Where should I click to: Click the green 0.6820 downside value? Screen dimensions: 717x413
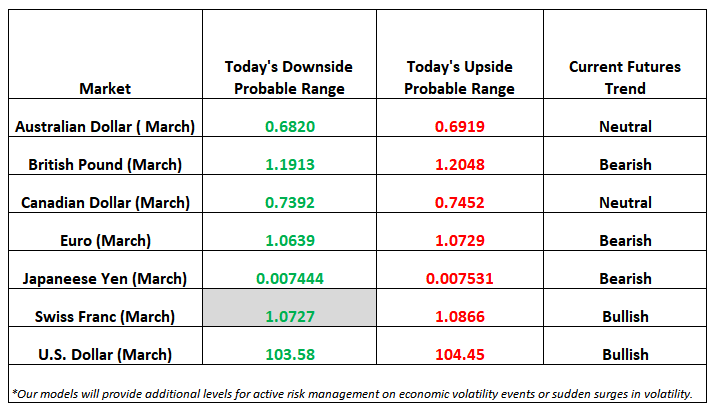pos(289,127)
